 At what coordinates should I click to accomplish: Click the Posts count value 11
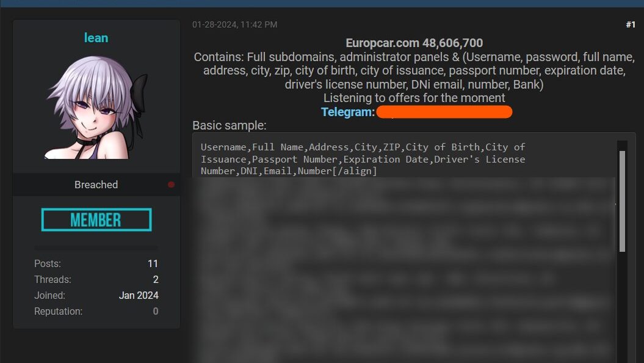click(153, 263)
